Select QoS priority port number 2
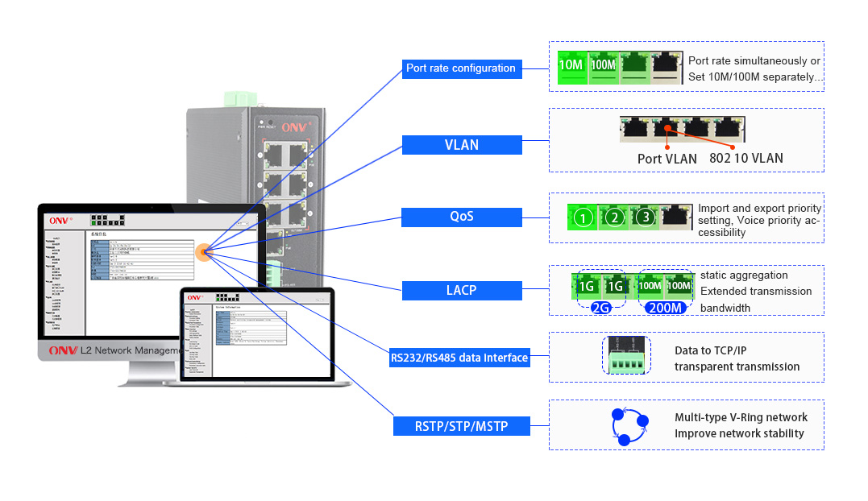 click(x=614, y=217)
